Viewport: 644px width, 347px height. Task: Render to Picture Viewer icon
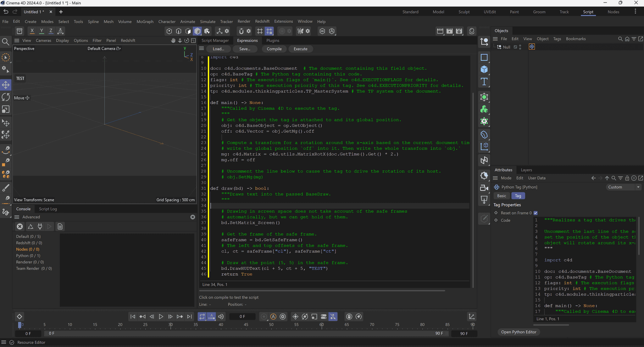tap(450, 31)
